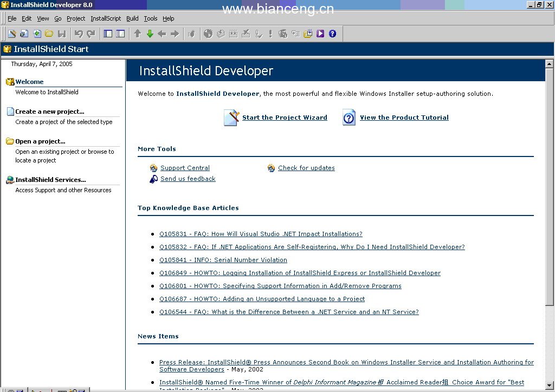Click the Project Wizard toolbar icon
Screen dimensions: 555x392
tap(12, 34)
